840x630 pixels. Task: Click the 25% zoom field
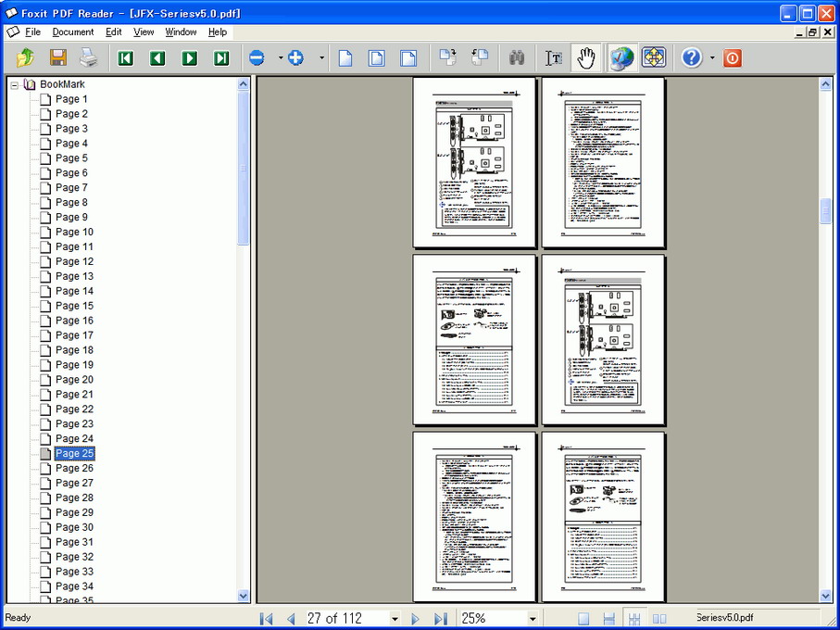tap(493, 618)
